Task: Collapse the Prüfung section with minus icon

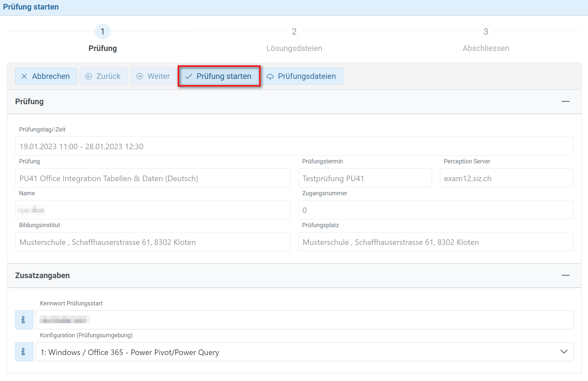Action: pos(566,102)
